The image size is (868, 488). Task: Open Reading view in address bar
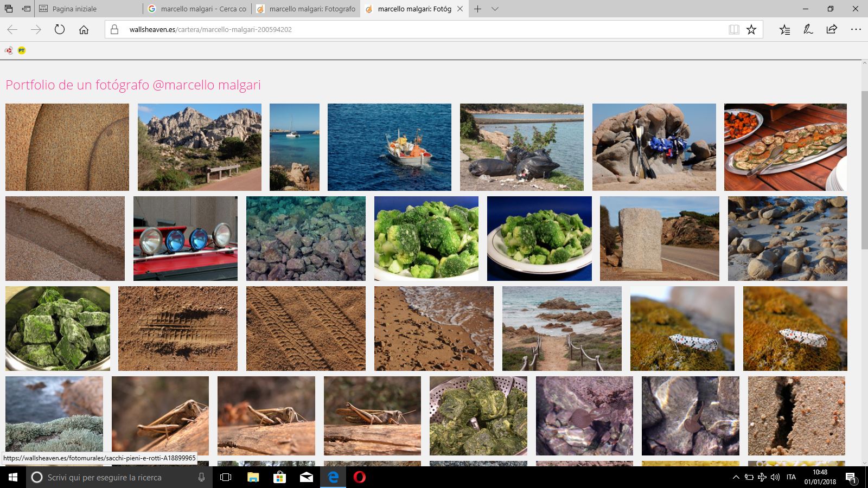[x=734, y=30]
